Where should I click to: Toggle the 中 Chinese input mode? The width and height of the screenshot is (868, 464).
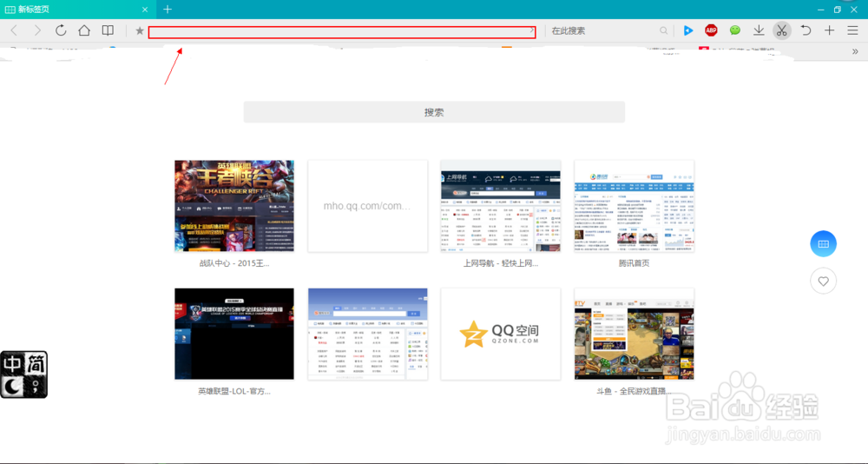click(x=12, y=364)
